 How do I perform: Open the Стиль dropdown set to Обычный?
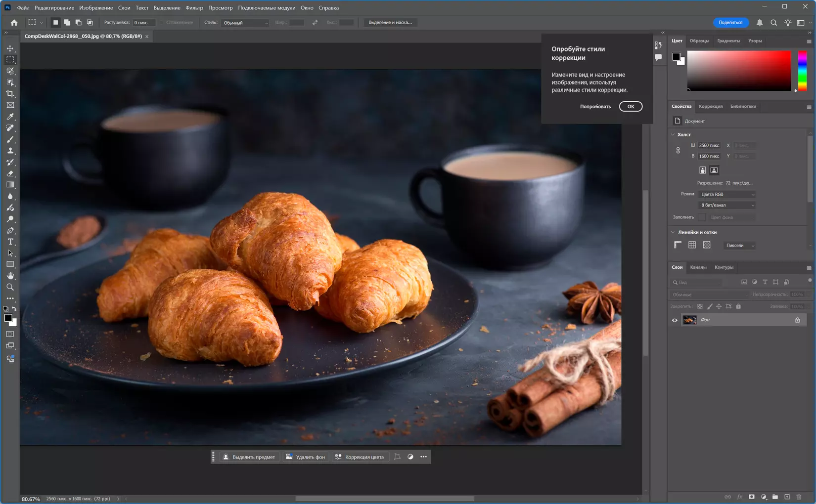(245, 23)
